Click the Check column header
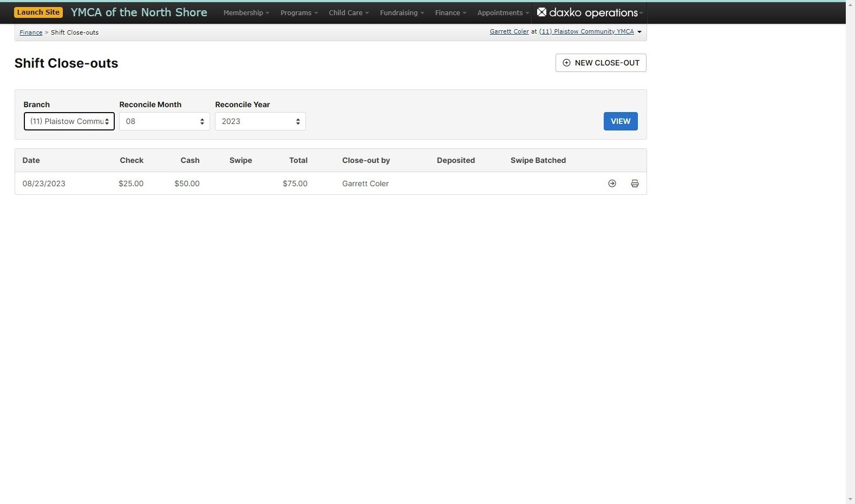The height and width of the screenshot is (504, 855). point(132,160)
